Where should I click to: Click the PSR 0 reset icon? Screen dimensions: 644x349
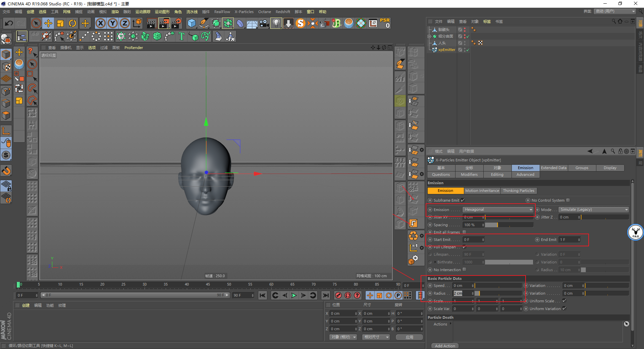(x=385, y=23)
